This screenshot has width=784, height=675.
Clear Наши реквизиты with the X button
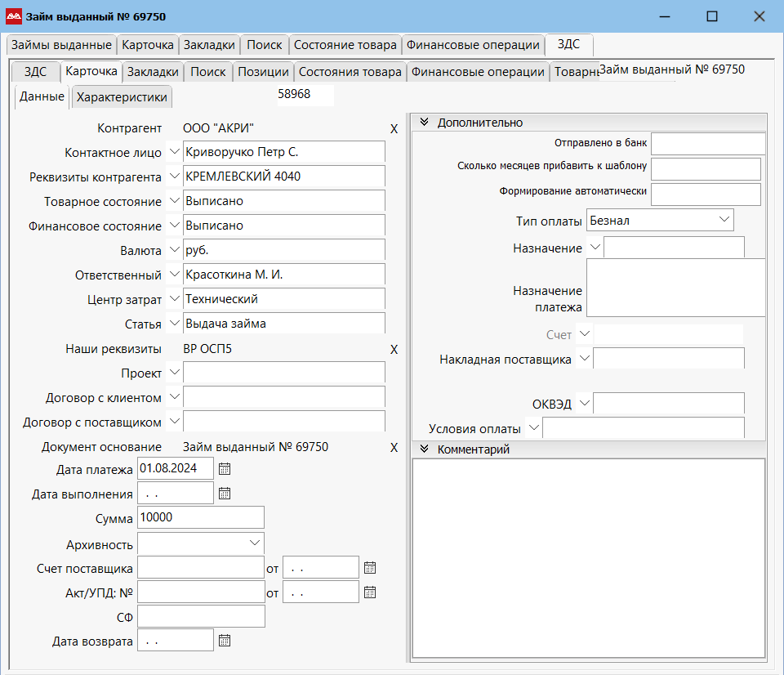click(x=394, y=350)
